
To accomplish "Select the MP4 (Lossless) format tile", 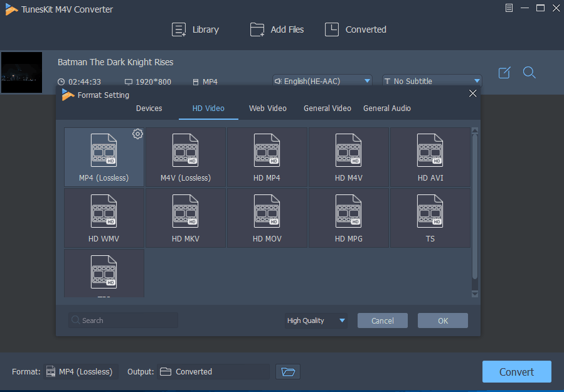I will 104,157.
